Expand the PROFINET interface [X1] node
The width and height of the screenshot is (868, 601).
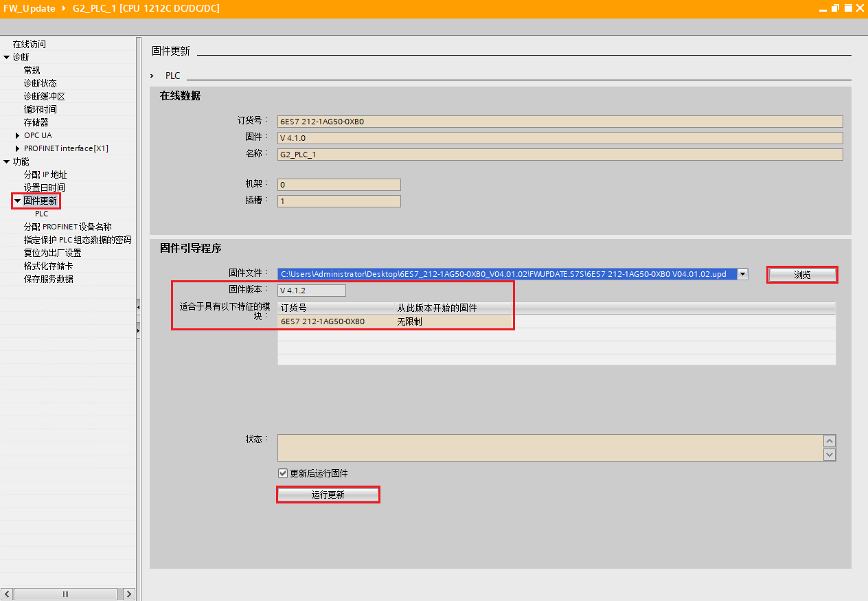[x=18, y=148]
